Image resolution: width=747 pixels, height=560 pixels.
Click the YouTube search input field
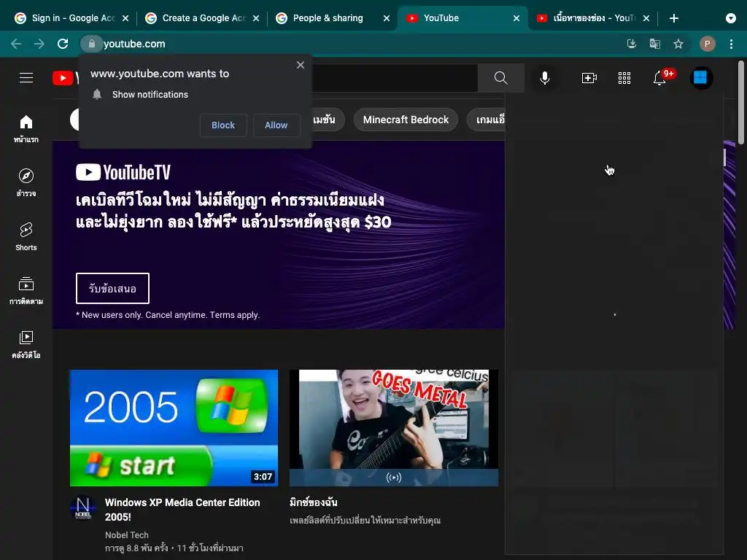[x=395, y=77]
